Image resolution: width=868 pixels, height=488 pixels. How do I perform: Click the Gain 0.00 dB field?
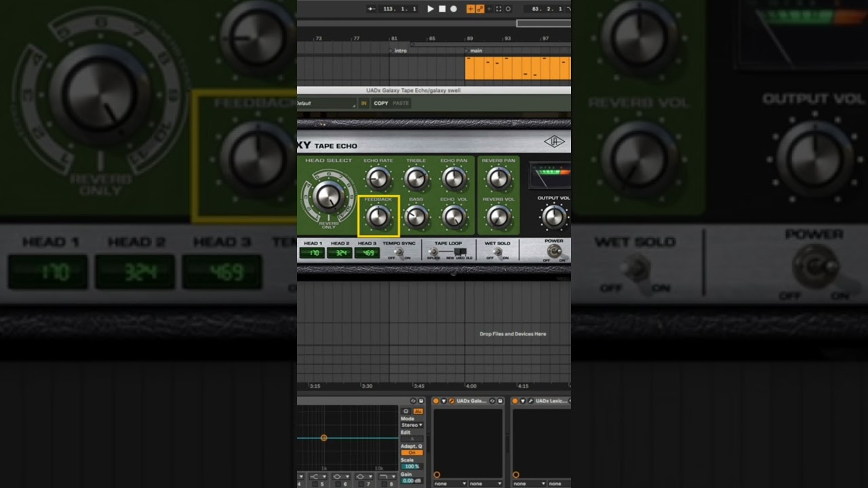tap(412, 481)
